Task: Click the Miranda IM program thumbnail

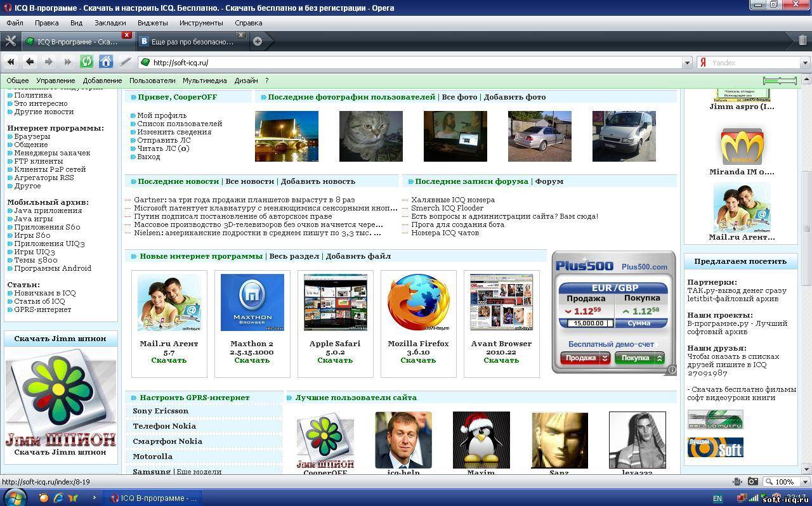Action: pos(742,146)
